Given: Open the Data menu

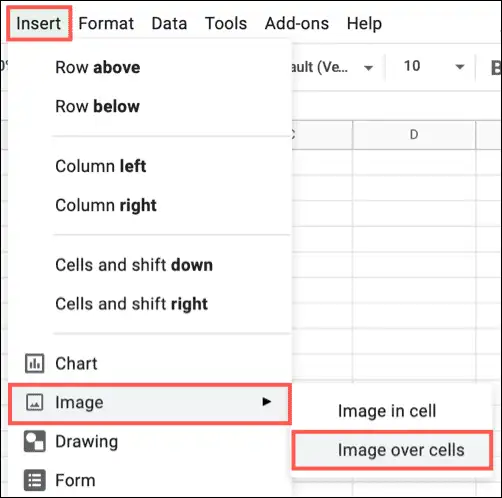Looking at the screenshot, I should tap(169, 23).
